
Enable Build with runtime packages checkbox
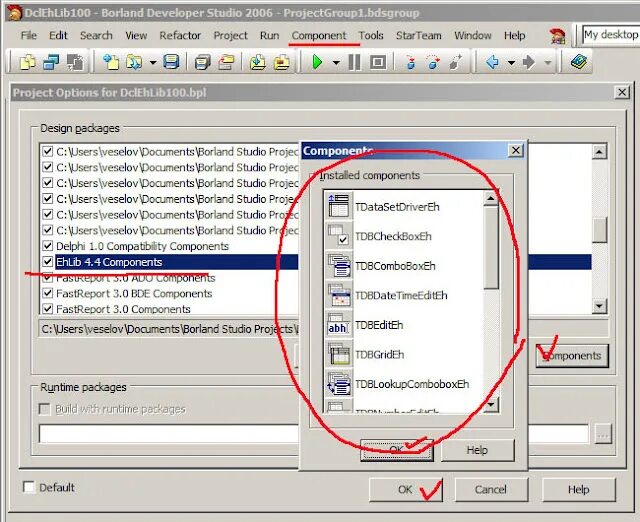click(x=44, y=409)
